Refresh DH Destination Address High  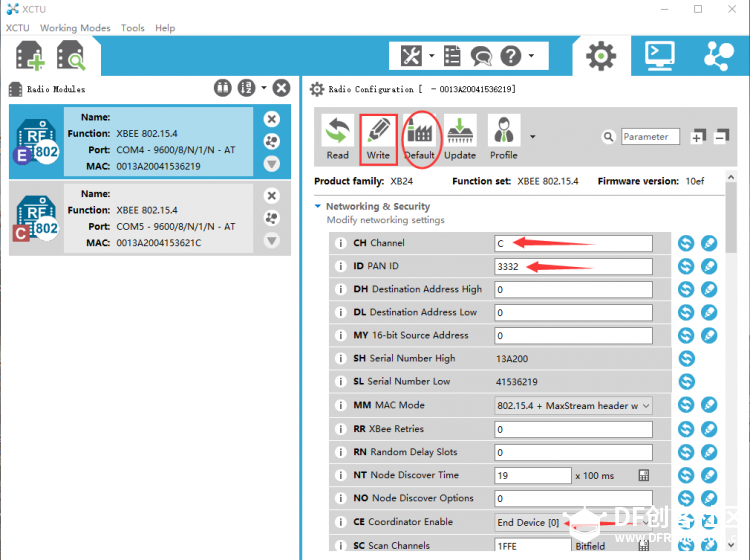click(x=686, y=289)
